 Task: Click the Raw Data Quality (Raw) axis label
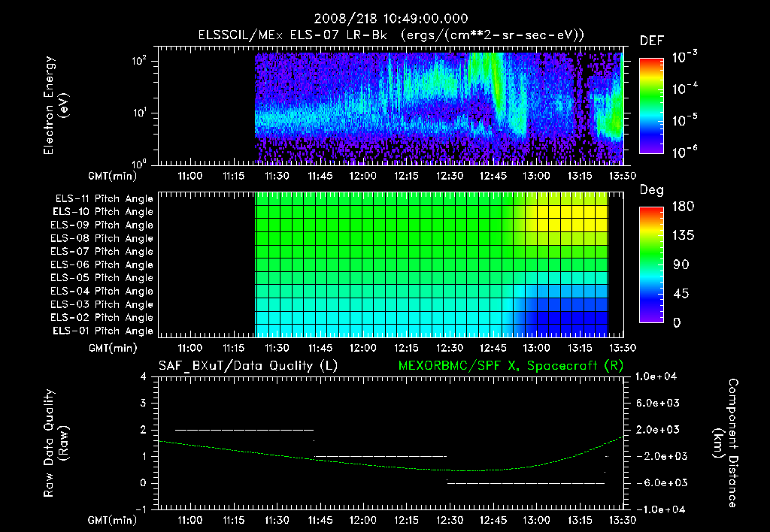click(56, 443)
